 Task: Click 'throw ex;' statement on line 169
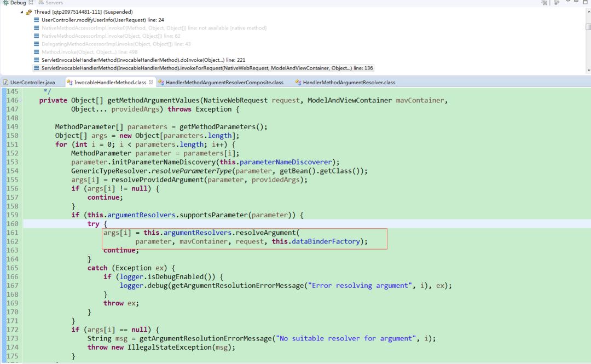[121, 303]
